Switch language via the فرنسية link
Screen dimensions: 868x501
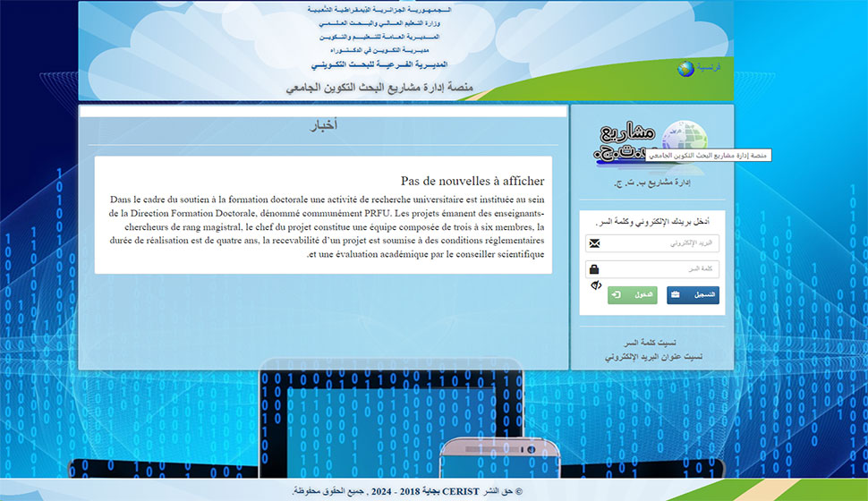[x=709, y=67]
